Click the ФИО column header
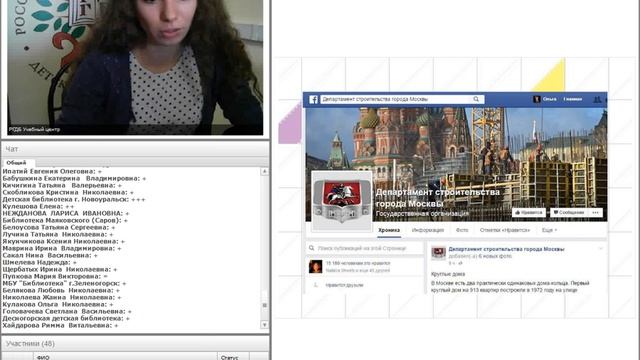The image size is (640, 360). click(124, 357)
